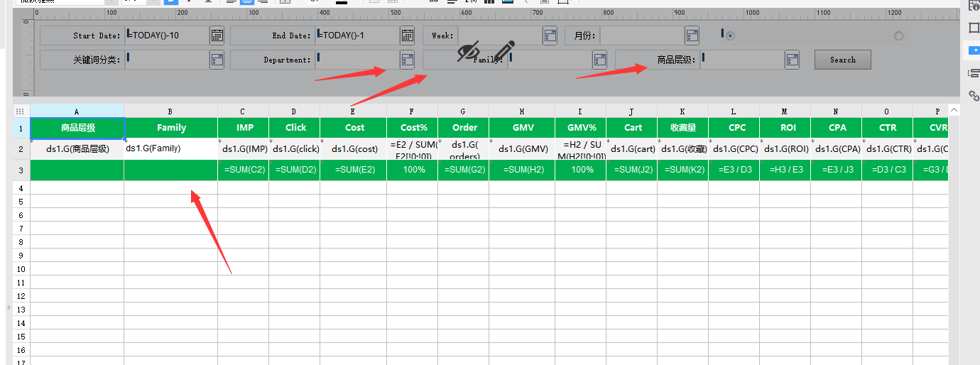
Task: Expand the 商品层级 dropdown widget
Action: (792, 60)
